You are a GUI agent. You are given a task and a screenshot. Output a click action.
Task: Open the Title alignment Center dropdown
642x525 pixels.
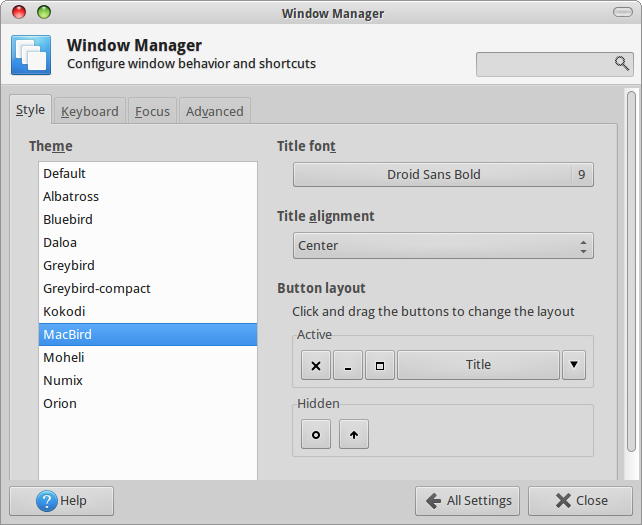443,246
